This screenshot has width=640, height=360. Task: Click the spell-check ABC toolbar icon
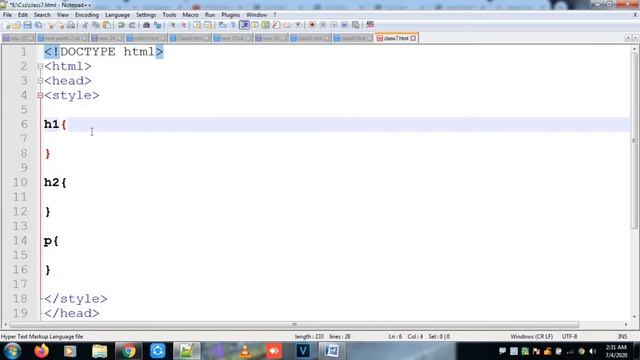(370, 25)
